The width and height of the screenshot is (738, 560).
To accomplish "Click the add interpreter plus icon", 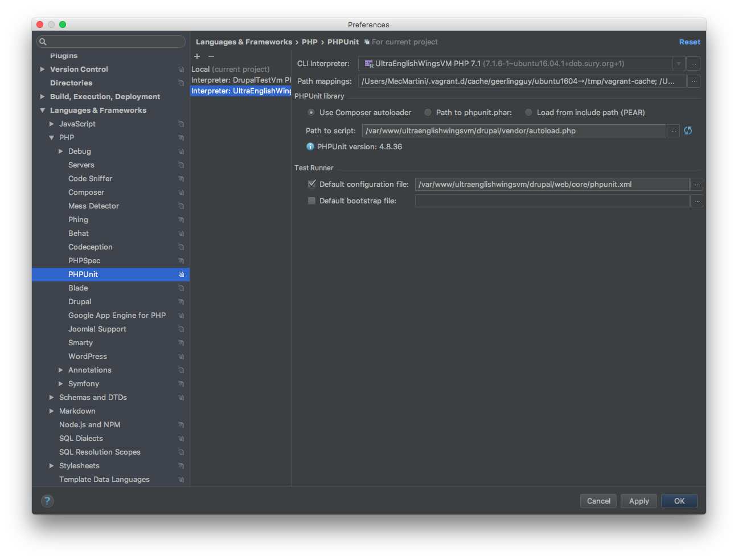I will tap(197, 56).
